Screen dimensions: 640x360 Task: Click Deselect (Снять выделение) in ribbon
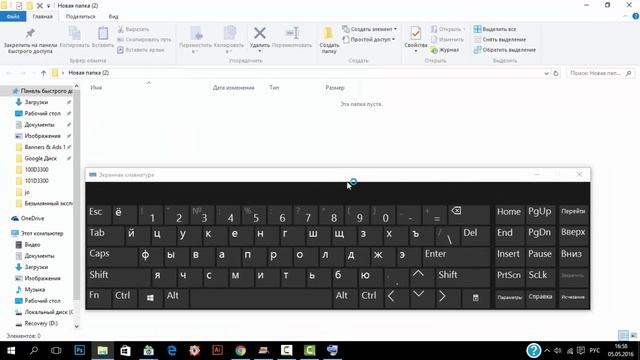(x=500, y=40)
